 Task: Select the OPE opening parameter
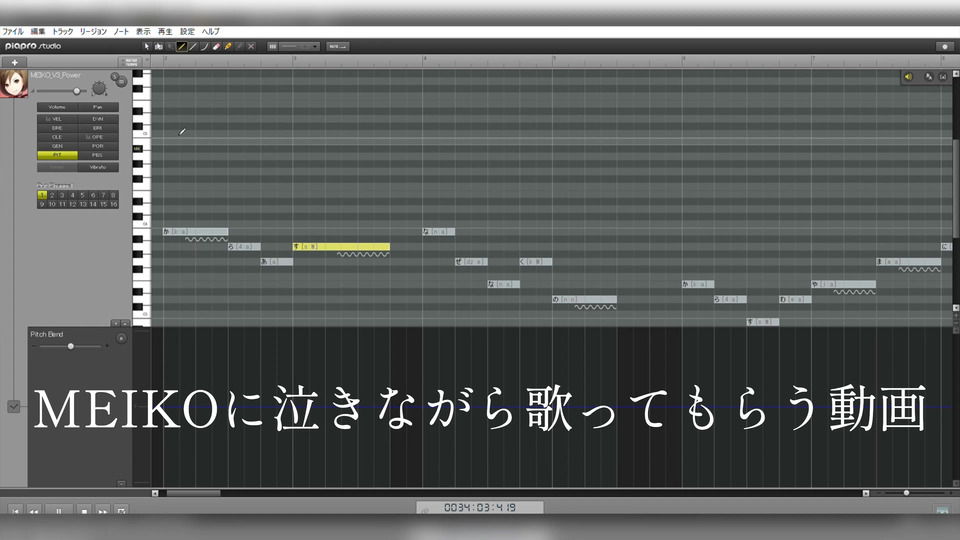pyautogui.click(x=98, y=137)
